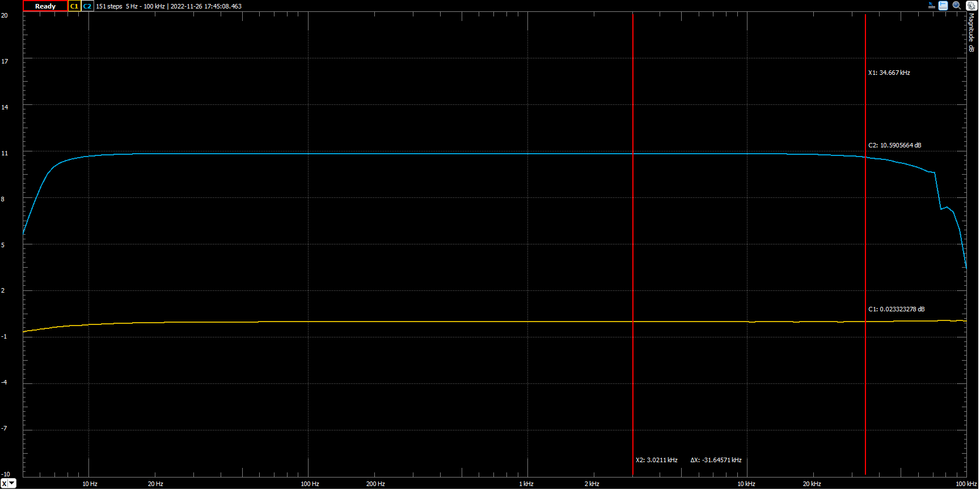Viewport: 980px width, 490px height.
Task: Click the 10 kHz frequency axis label
Action: pyautogui.click(x=746, y=484)
